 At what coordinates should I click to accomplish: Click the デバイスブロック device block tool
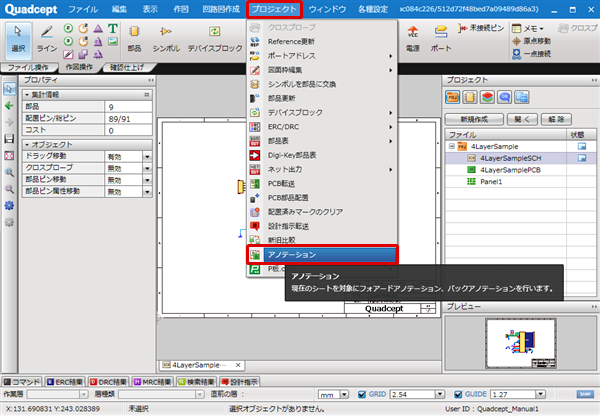(215, 39)
